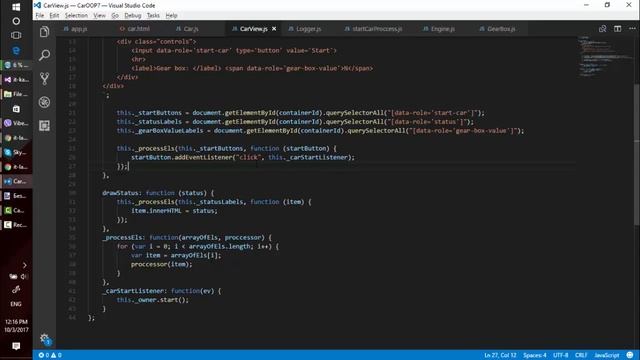This screenshot has width=640, height=360.
Task: Click ENG input language indicator
Action: tap(16, 304)
